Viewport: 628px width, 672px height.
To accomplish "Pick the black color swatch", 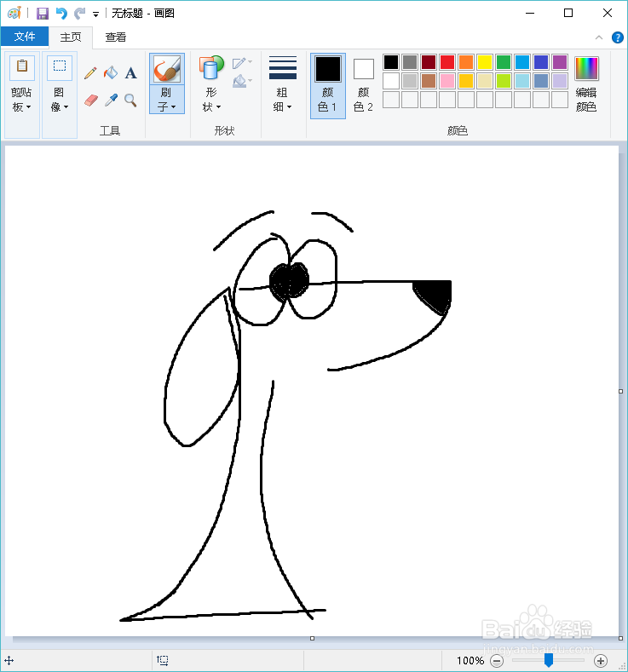I will [x=391, y=62].
